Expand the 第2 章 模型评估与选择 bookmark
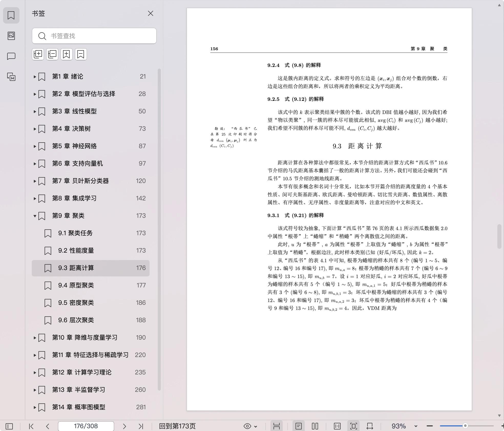This screenshot has width=504, height=431. coord(35,94)
